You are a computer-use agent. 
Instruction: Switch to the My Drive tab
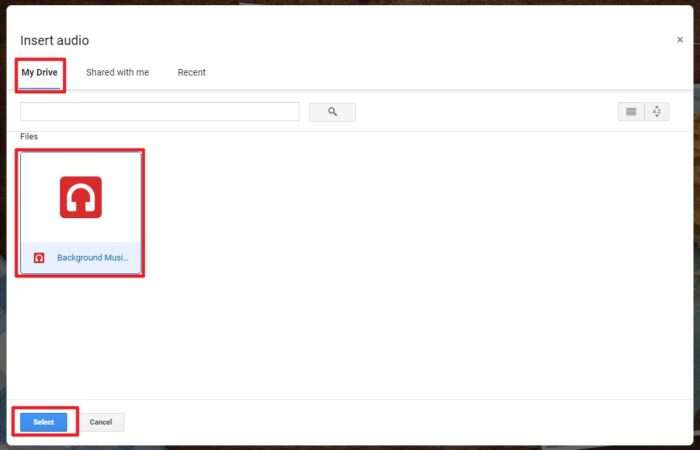pyautogui.click(x=40, y=73)
